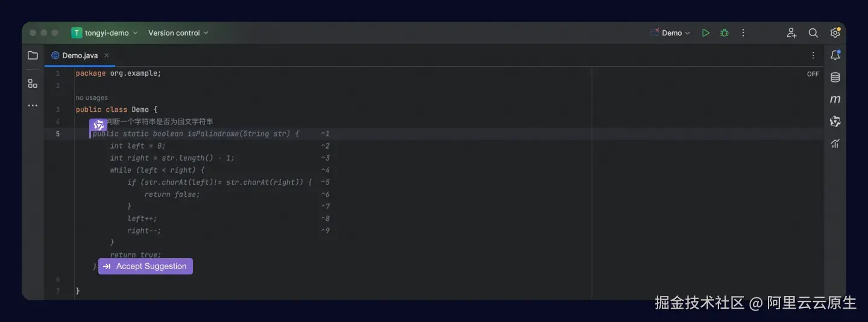Click the no usages hint link

(x=92, y=98)
